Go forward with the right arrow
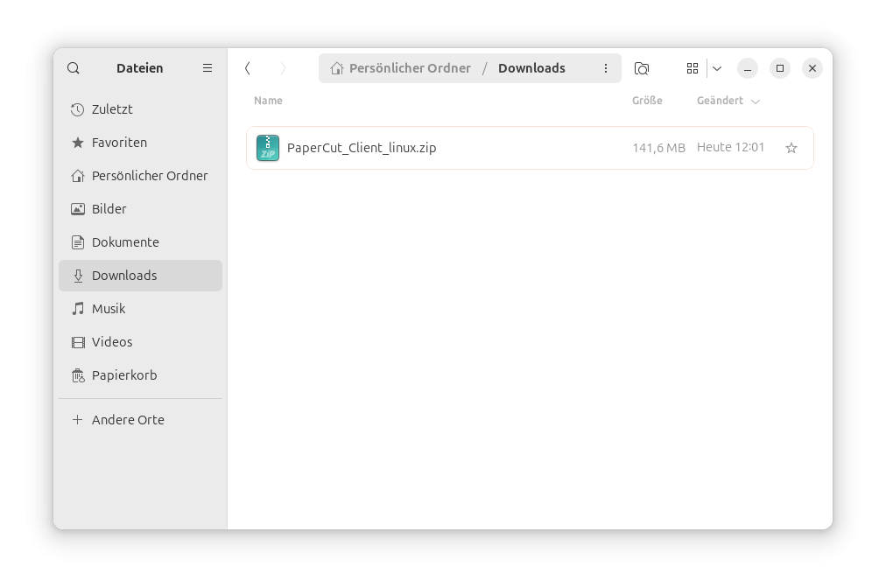This screenshot has width=886, height=588. click(283, 68)
